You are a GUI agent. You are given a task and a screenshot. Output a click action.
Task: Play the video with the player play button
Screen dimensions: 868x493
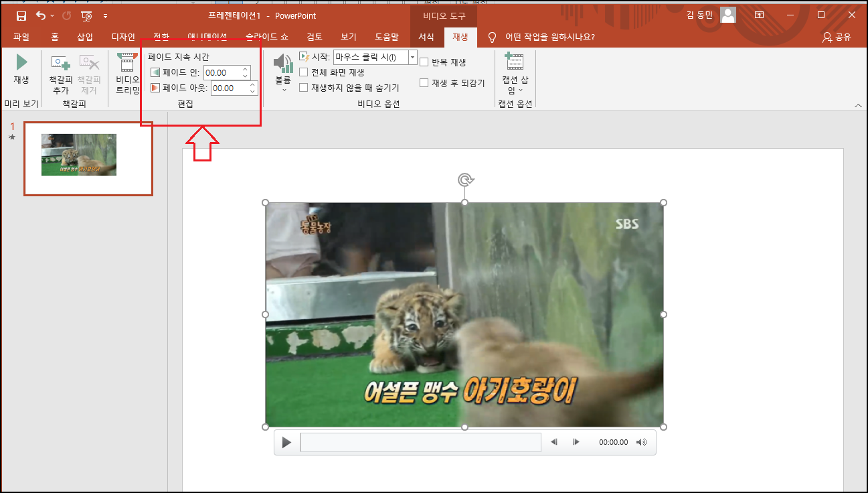point(286,442)
